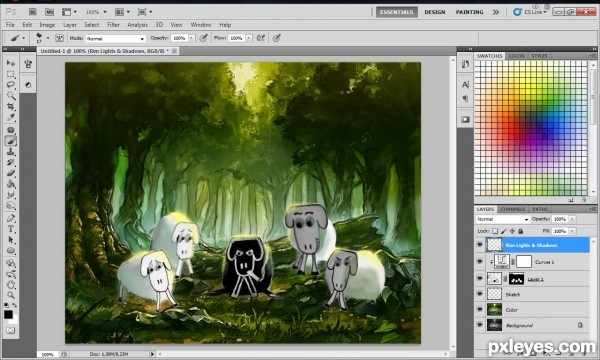Click the foreground color swatch
This screenshot has width=600, height=360.
point(8,314)
